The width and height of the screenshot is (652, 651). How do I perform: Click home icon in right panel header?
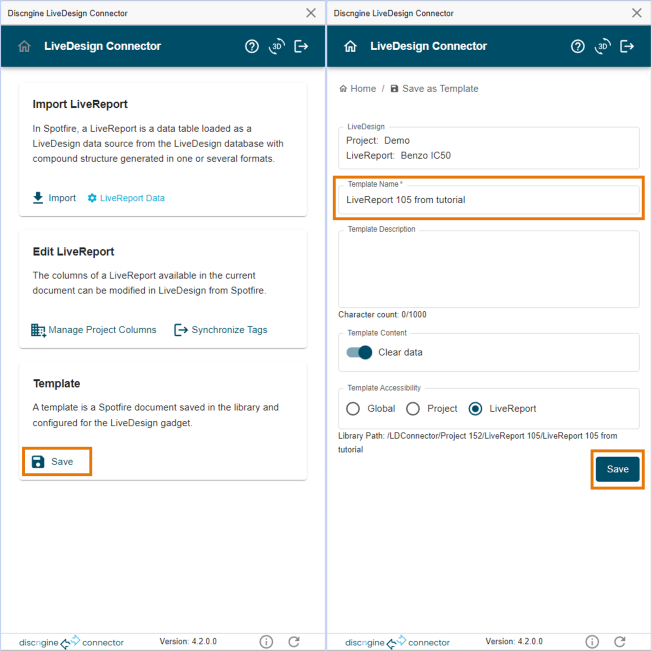coord(351,46)
